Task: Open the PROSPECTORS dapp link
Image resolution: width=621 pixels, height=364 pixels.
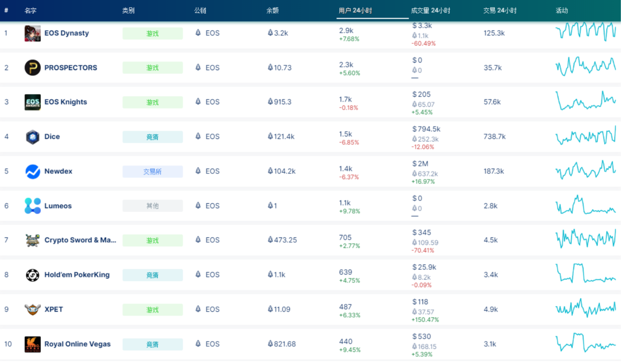Action: coord(71,68)
